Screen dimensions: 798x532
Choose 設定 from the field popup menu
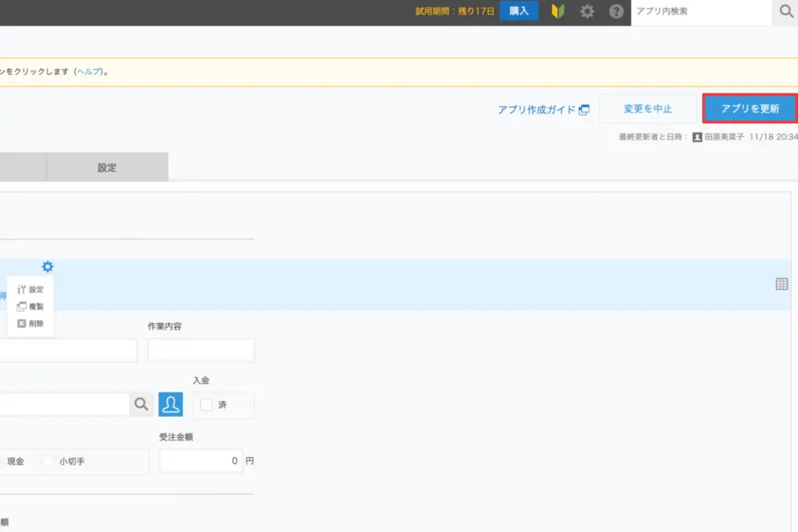(30, 290)
